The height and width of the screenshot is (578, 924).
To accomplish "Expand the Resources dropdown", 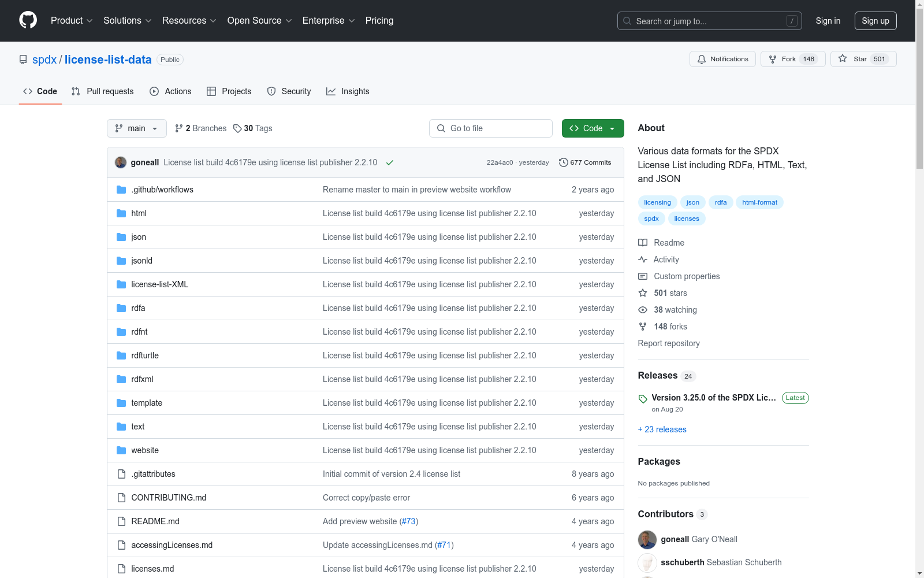I will point(189,21).
